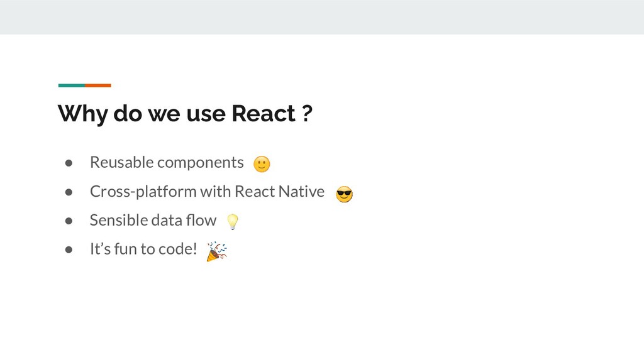Click the word 'React' in the slide heading
The height and width of the screenshot is (362, 644).
pos(264,114)
